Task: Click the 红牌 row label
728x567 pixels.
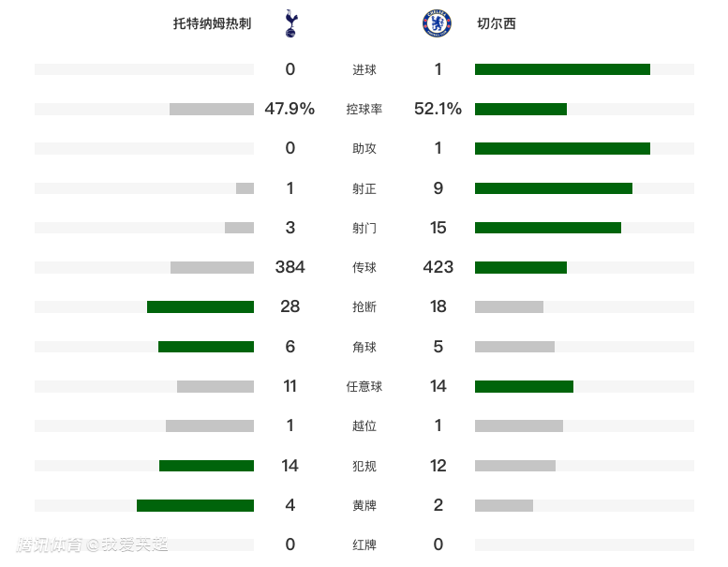Action: (x=364, y=545)
